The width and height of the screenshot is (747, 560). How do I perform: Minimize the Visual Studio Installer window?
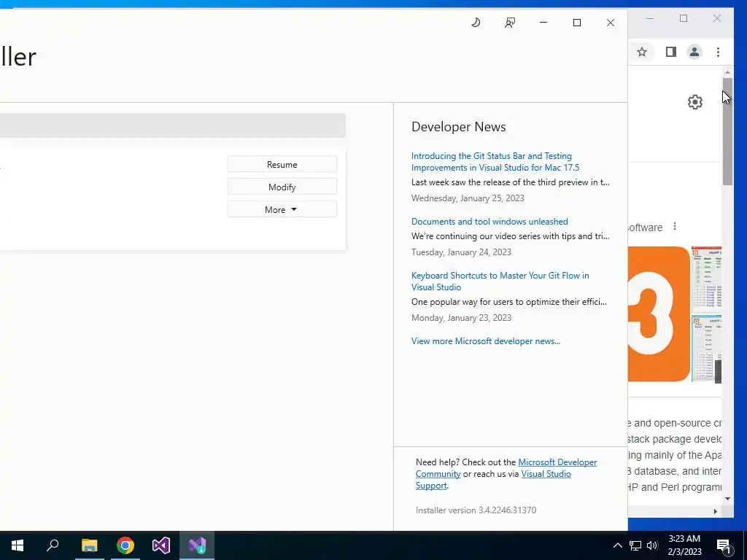pos(543,23)
